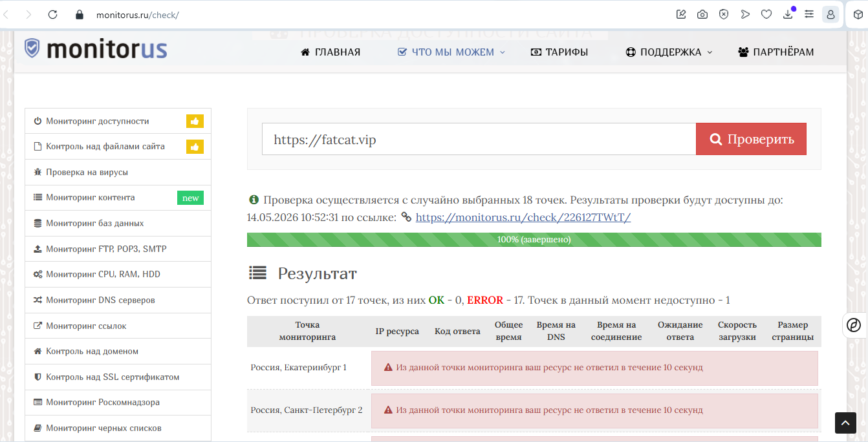
Task: Open the ГЛАВНАЯ menu item
Action: click(331, 52)
